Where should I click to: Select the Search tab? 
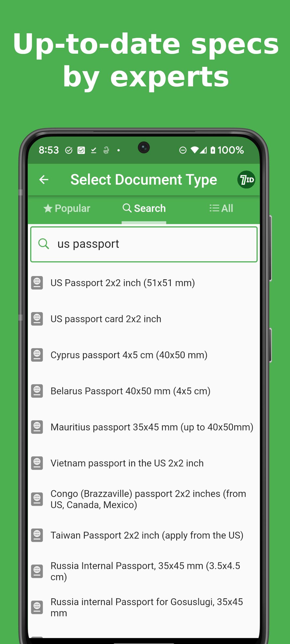point(144,208)
